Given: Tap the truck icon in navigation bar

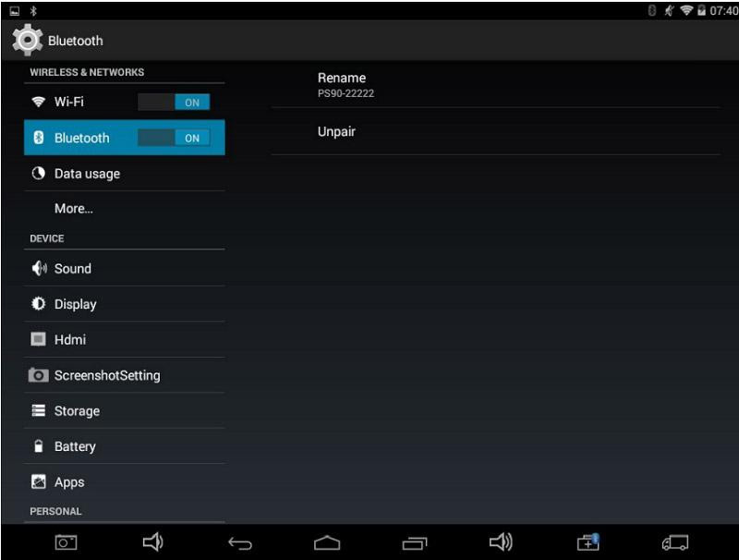Looking at the screenshot, I should 675,542.
